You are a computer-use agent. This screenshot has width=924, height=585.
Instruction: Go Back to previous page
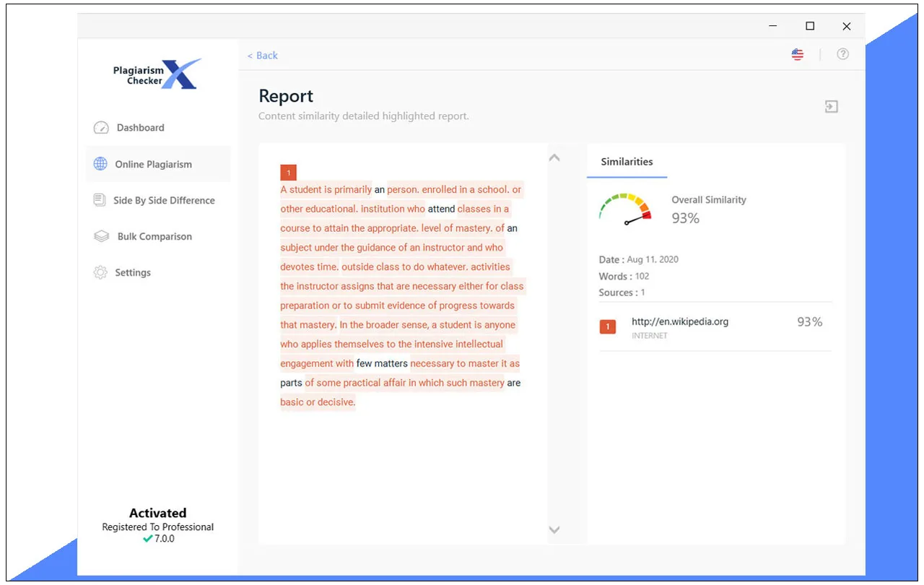(x=263, y=56)
